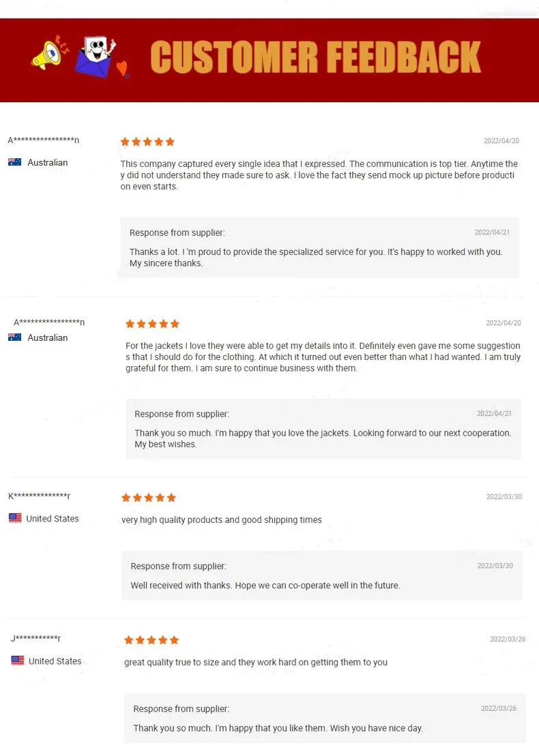Click the 2022/03/26 review date
The height and width of the screenshot is (756, 539).
click(x=507, y=639)
